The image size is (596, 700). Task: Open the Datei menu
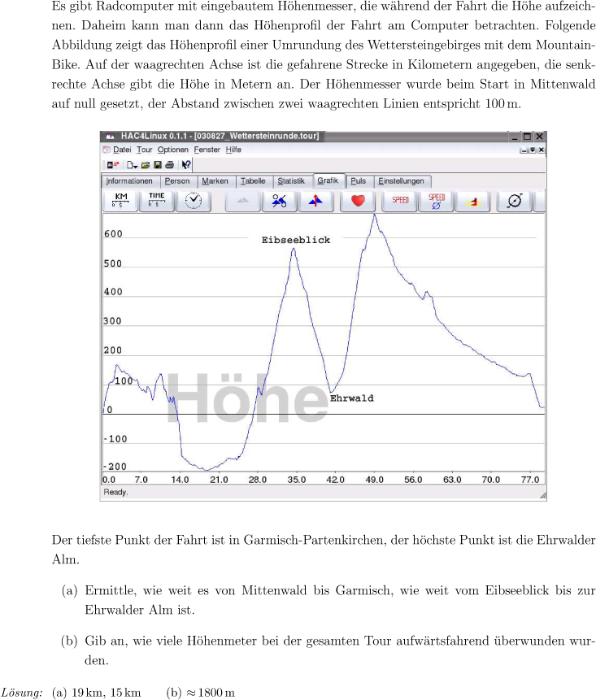(x=122, y=150)
